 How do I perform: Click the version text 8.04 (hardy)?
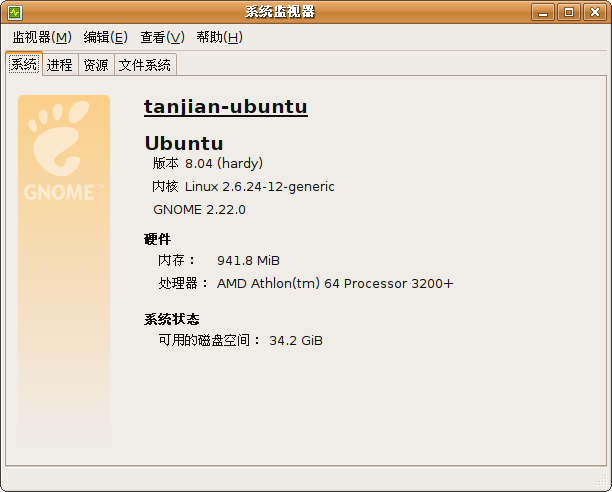tap(224, 163)
